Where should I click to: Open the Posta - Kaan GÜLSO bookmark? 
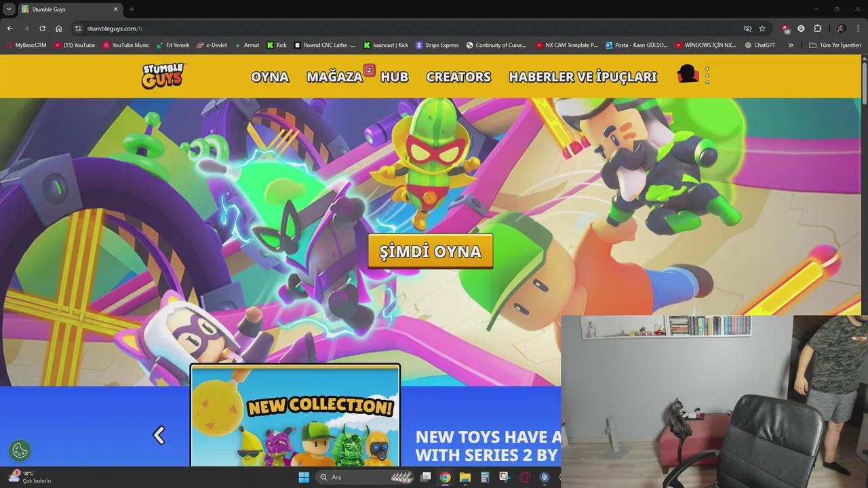click(637, 45)
